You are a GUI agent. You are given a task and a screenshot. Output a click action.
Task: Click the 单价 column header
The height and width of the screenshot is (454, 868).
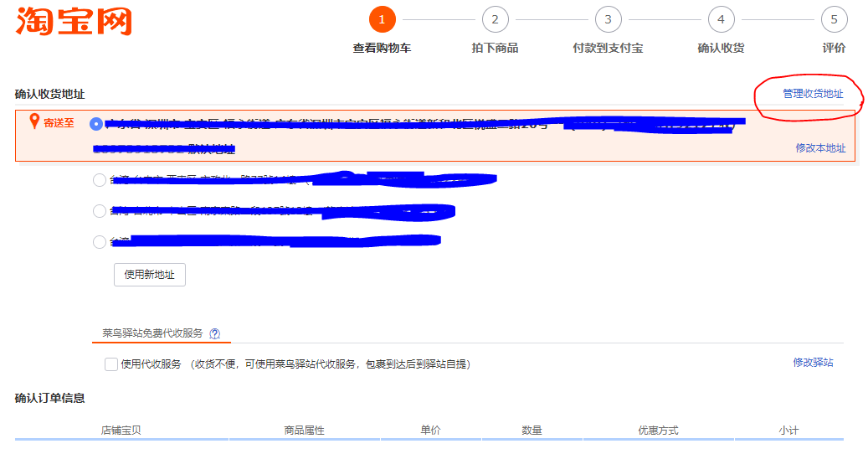click(430, 431)
